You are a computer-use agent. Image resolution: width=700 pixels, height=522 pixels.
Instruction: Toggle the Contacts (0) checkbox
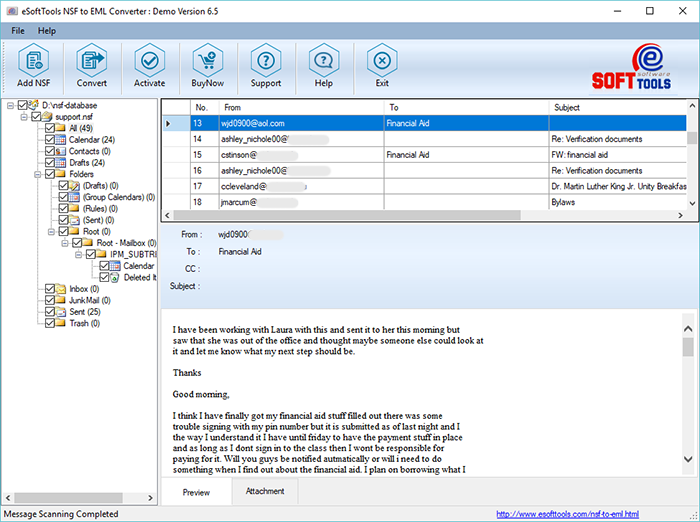pos(50,151)
